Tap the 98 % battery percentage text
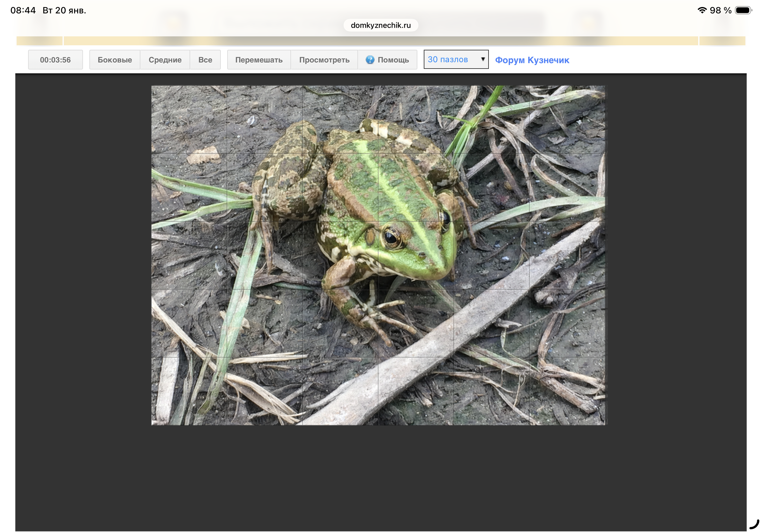762x532 pixels. pos(720,10)
